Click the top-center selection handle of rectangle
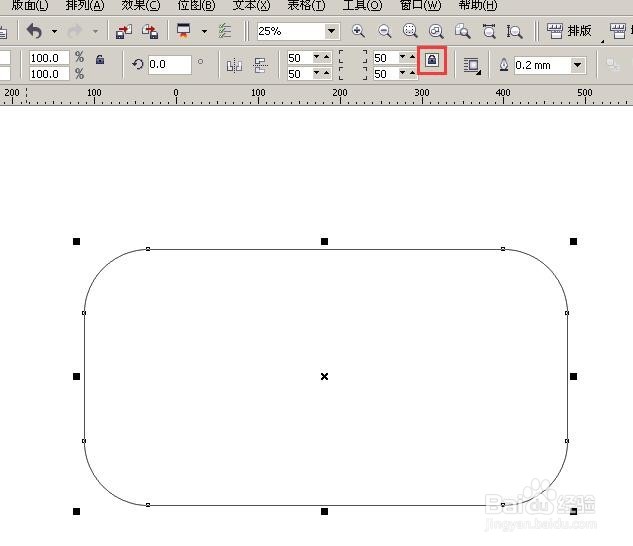633x546 pixels. [x=324, y=242]
